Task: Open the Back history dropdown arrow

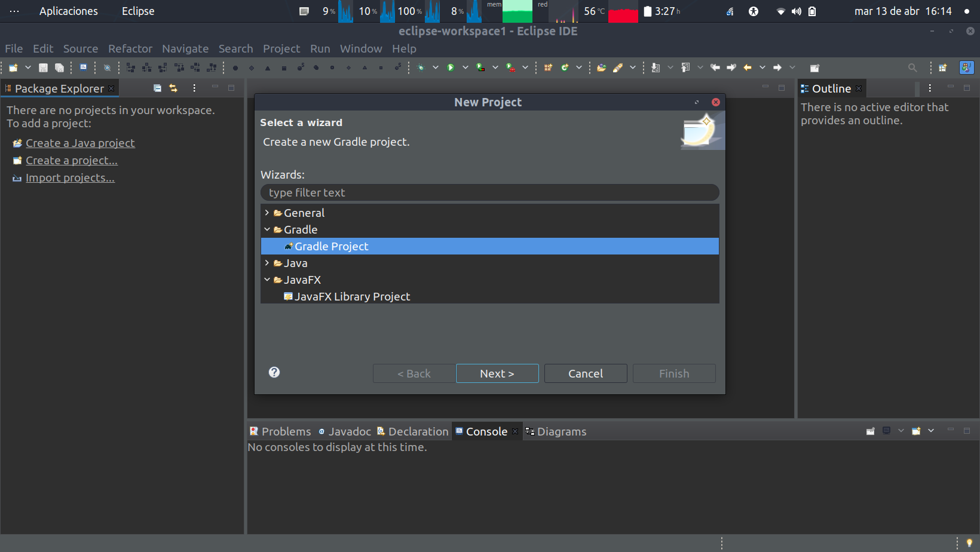Action: coord(762,68)
